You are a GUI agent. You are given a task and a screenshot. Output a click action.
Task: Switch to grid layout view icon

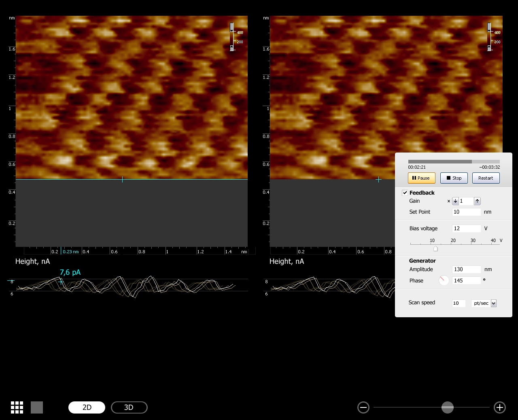[17, 407]
